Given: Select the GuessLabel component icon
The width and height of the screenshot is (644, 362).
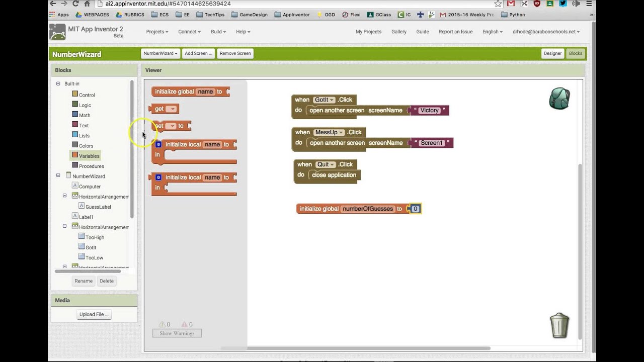Looking at the screenshot, I should [82, 206].
